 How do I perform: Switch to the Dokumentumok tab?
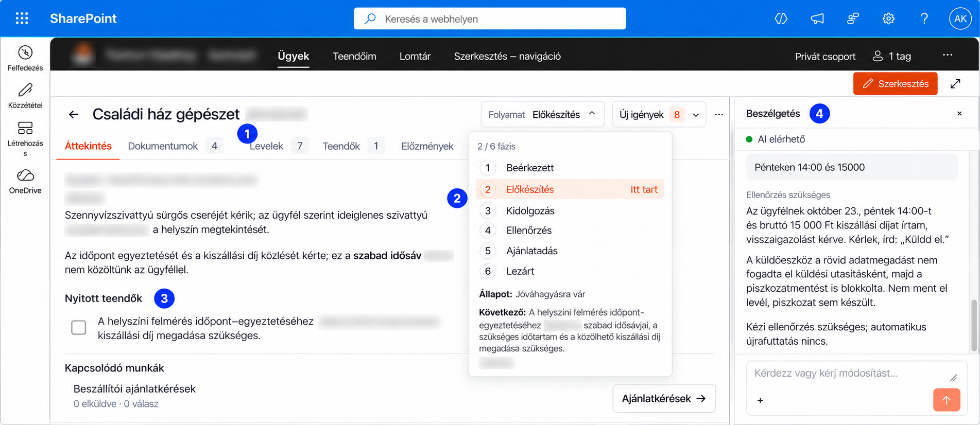coord(175,146)
